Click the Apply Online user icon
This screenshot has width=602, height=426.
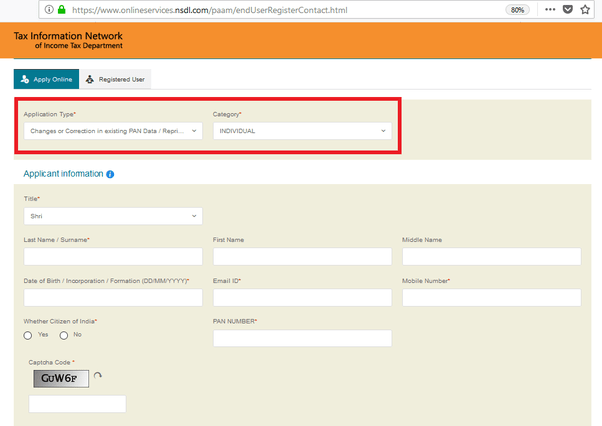click(25, 79)
